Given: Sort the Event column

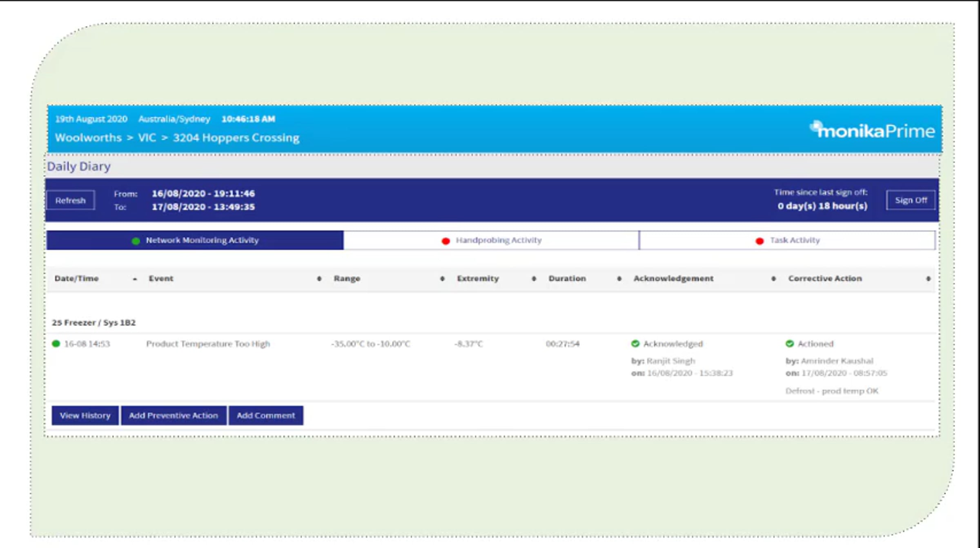Looking at the screenshot, I should [x=319, y=279].
